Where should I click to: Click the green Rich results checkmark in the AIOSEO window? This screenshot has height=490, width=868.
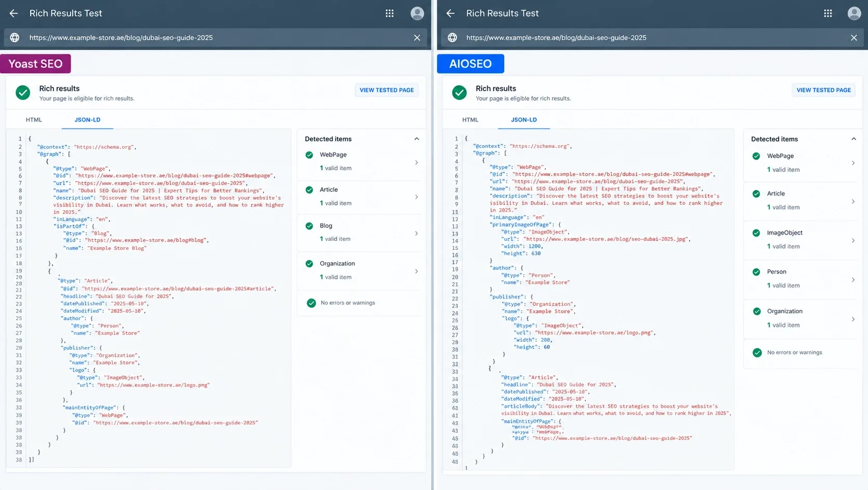pyautogui.click(x=459, y=93)
